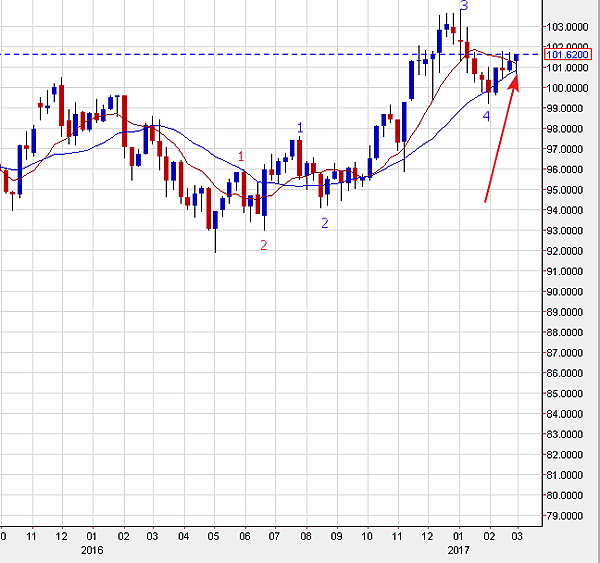The image size is (600, 563).
Task: Click month label 01 above 2017
Action: coord(458,536)
